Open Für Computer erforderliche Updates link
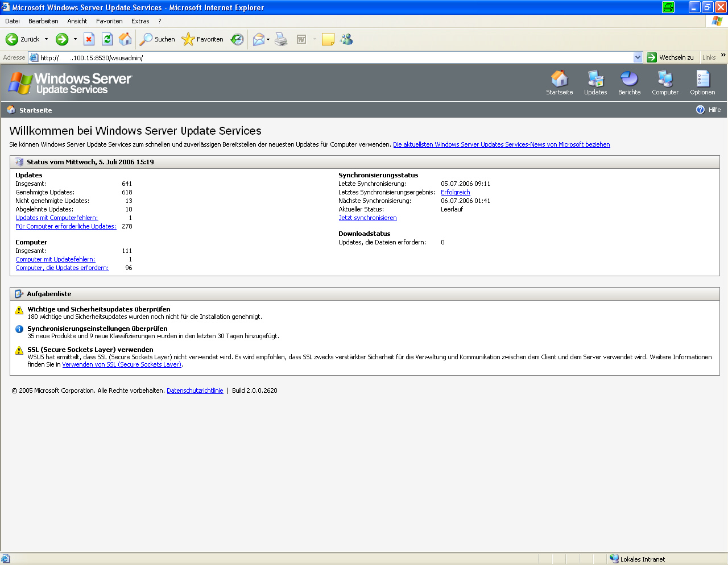728x565 pixels. coord(66,226)
